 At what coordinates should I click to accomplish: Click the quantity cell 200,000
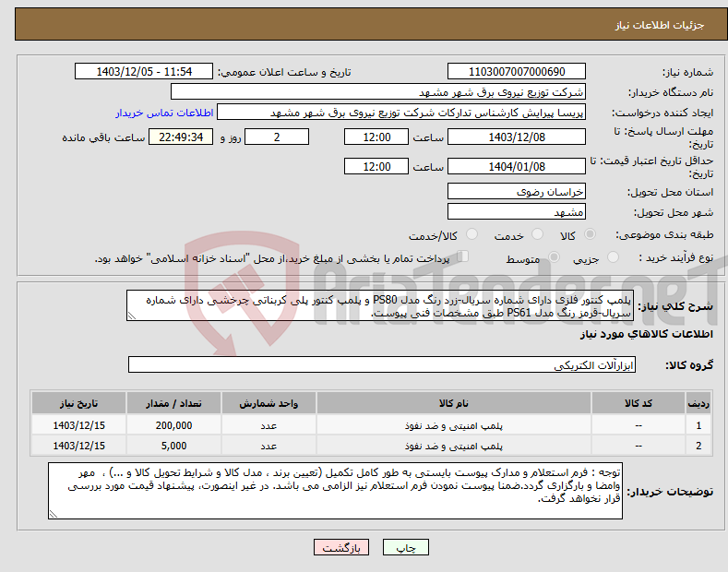point(173,425)
